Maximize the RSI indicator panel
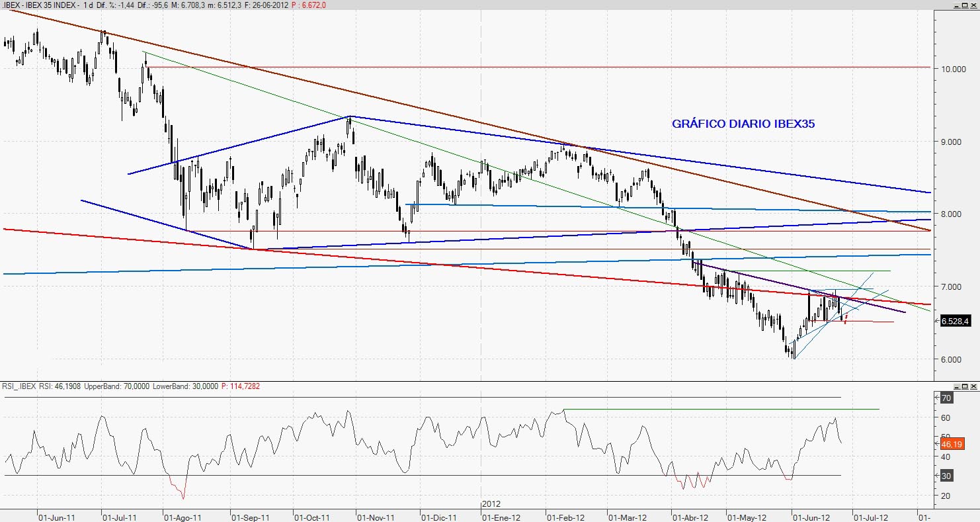The height and width of the screenshot is (522, 980). click(x=965, y=386)
